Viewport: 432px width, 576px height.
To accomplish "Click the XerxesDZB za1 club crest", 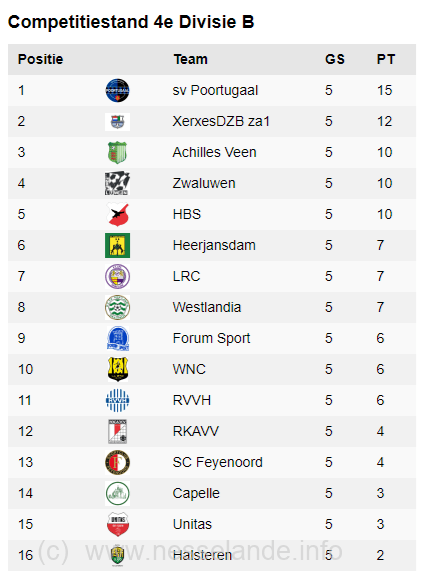I will 117,122.
